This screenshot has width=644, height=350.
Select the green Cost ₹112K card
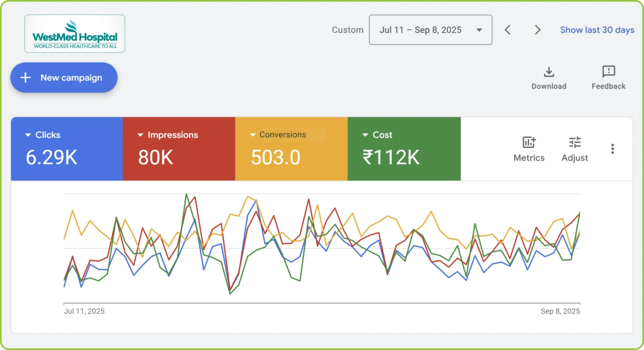coord(404,149)
